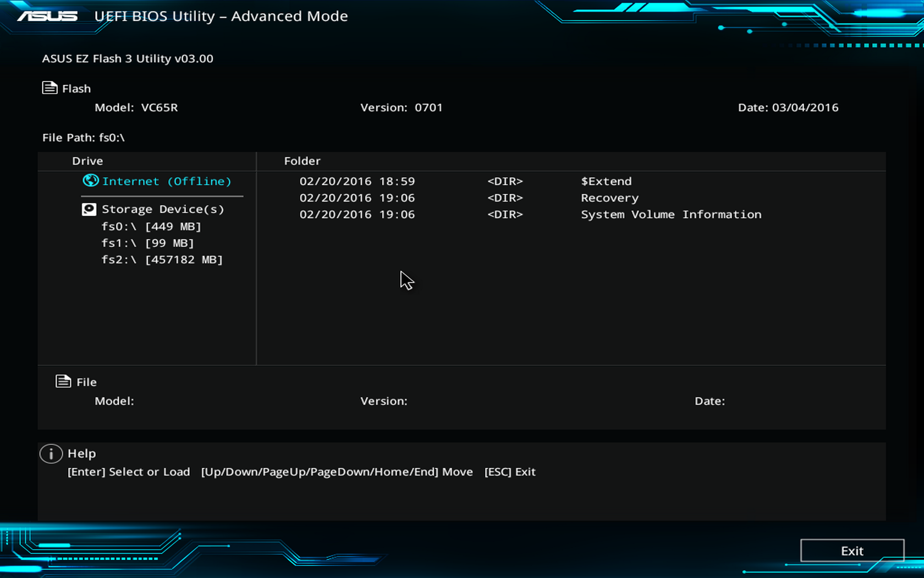Image resolution: width=924 pixels, height=578 pixels.
Task: Click the Exit button
Action: coord(852,550)
